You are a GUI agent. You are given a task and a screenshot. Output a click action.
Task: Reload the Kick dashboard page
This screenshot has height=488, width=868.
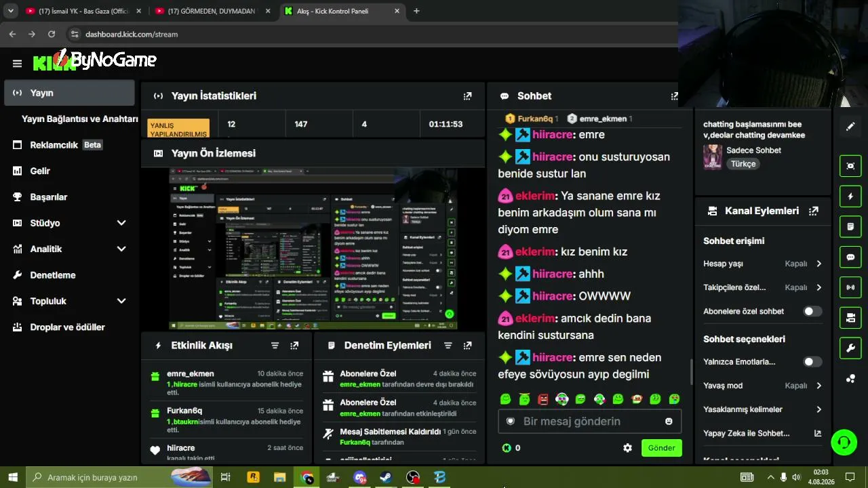pos(52,34)
